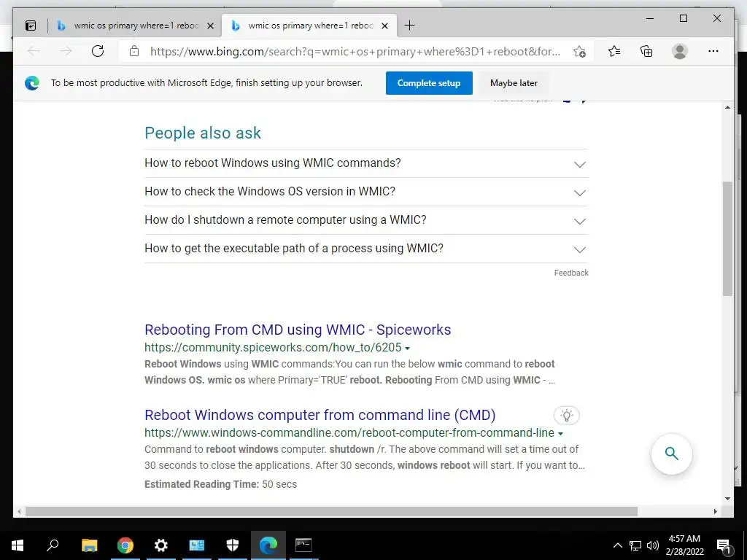Expand How to reboot Windows using WMIC
The width and height of the screenshot is (747, 560).
[366, 163]
